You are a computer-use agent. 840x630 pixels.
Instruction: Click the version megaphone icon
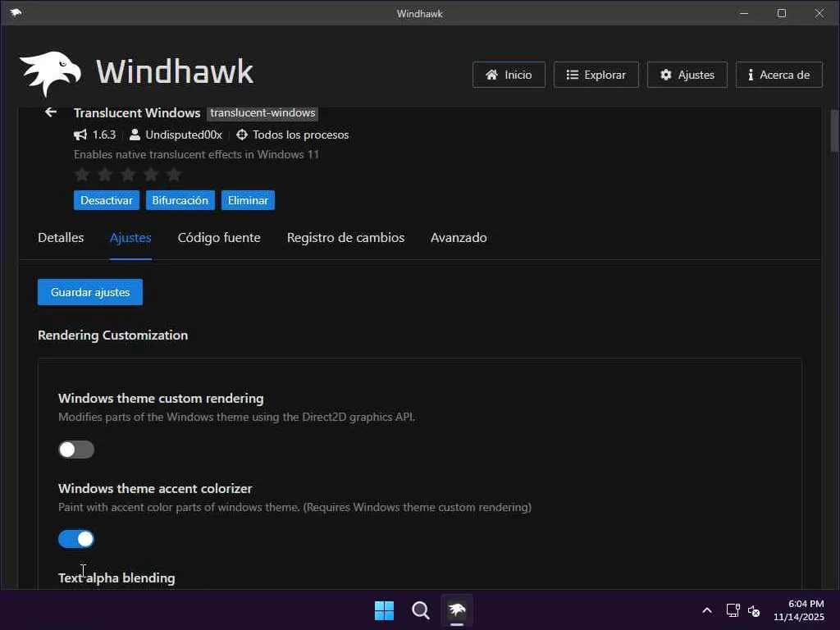point(80,135)
